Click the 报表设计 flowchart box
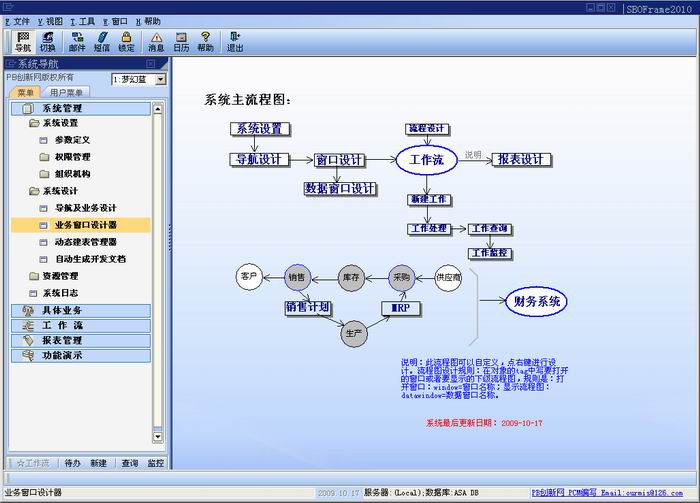This screenshot has height=503, width=700. coord(521,159)
